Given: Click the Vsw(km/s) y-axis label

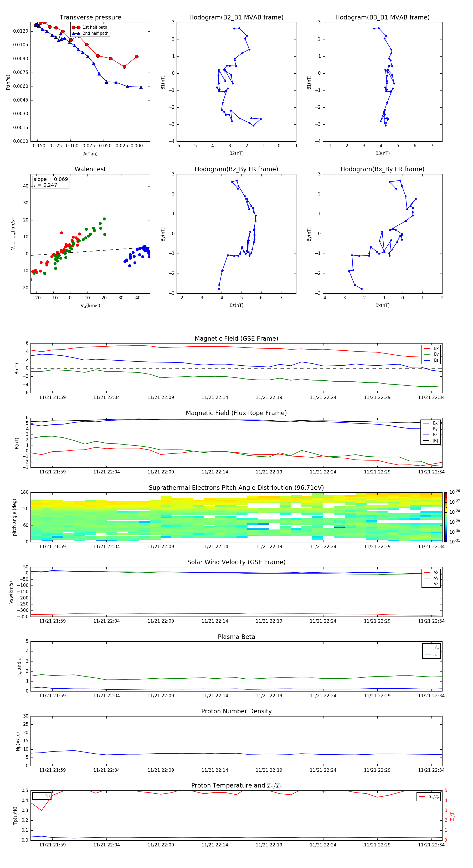Looking at the screenshot, I should pos(11,592).
